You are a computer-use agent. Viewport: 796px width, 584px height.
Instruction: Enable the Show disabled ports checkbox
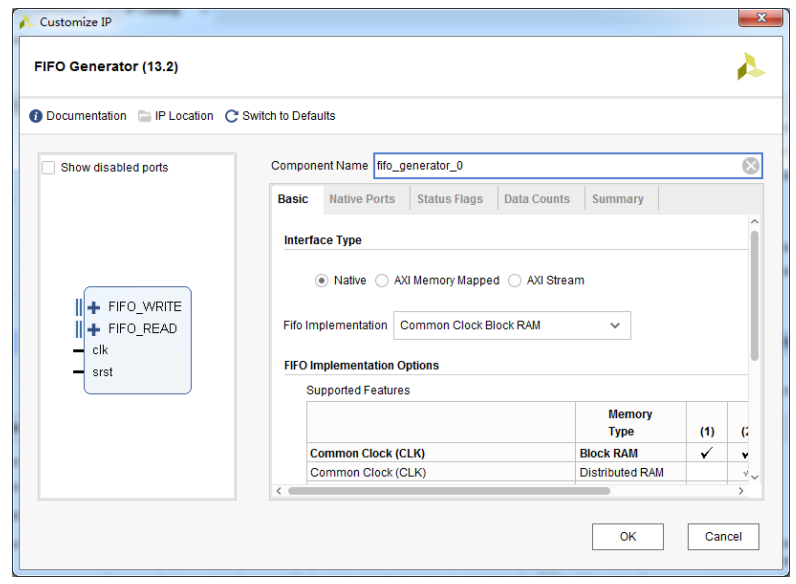[x=49, y=168]
